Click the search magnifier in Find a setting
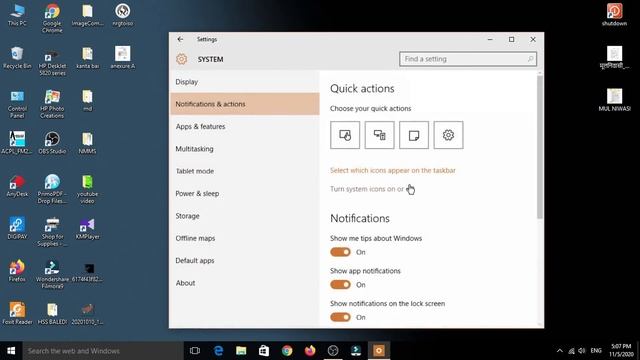The height and width of the screenshot is (360, 640). [530, 59]
